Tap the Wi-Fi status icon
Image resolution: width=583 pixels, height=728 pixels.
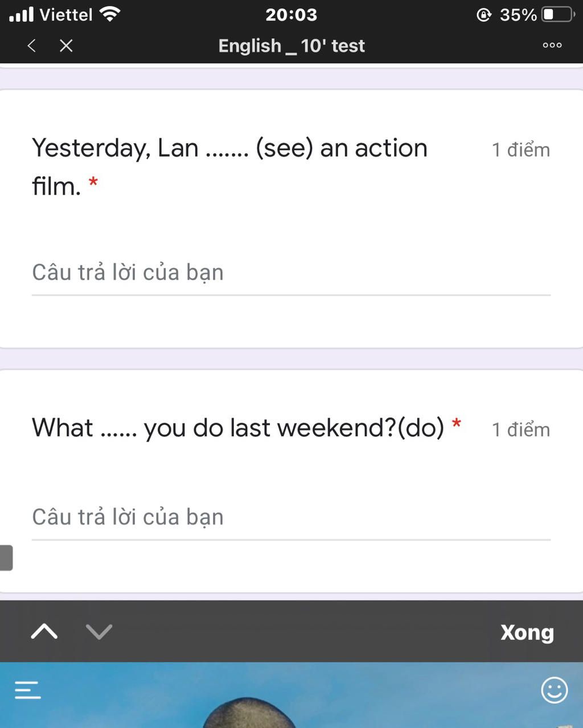(x=109, y=14)
